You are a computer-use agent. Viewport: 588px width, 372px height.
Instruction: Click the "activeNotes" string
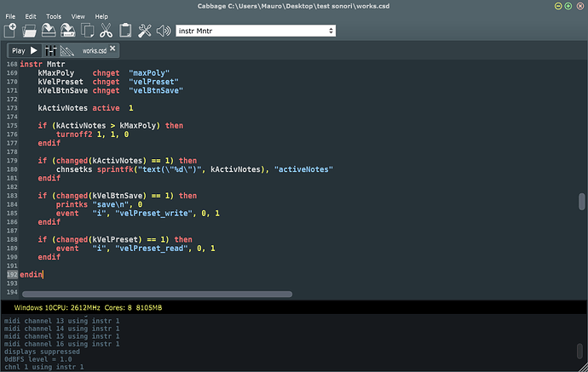pyautogui.click(x=303, y=169)
